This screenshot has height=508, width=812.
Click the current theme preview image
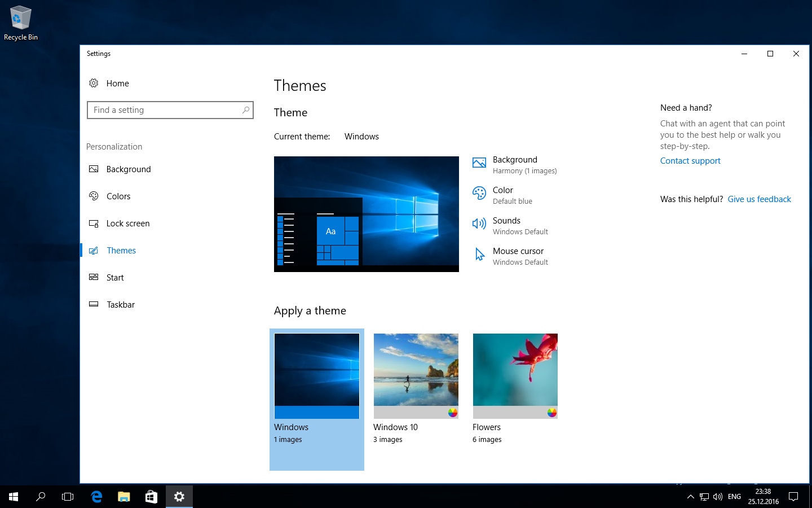tap(367, 214)
